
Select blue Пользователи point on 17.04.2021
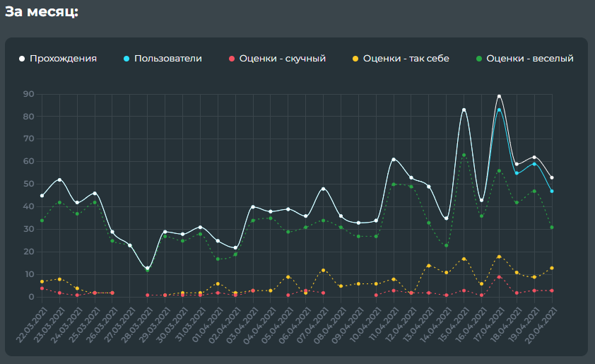(499, 110)
